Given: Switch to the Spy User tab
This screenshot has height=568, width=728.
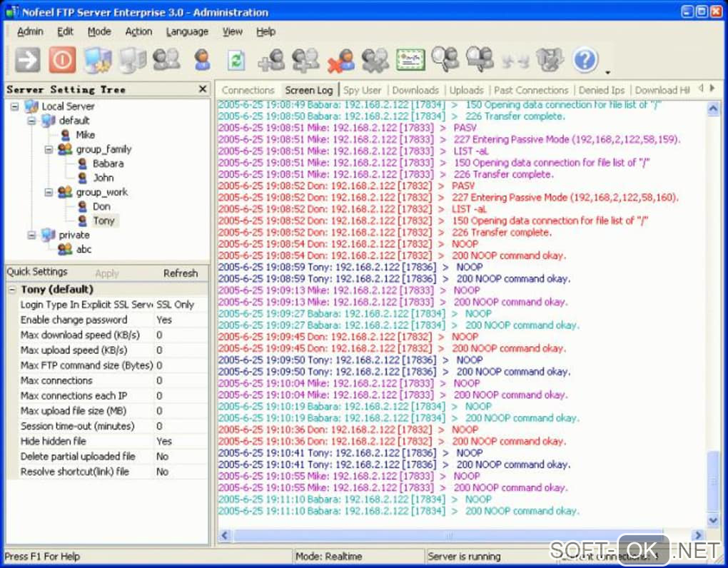Looking at the screenshot, I should coord(362,90).
